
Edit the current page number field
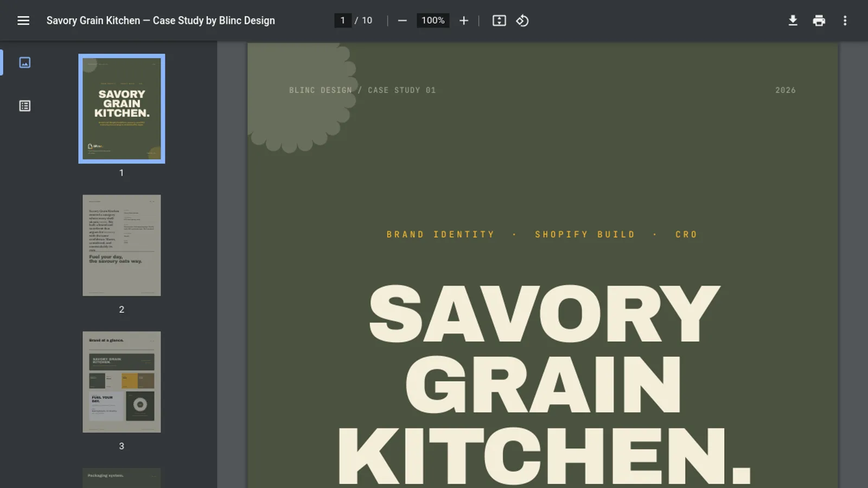[x=342, y=21]
